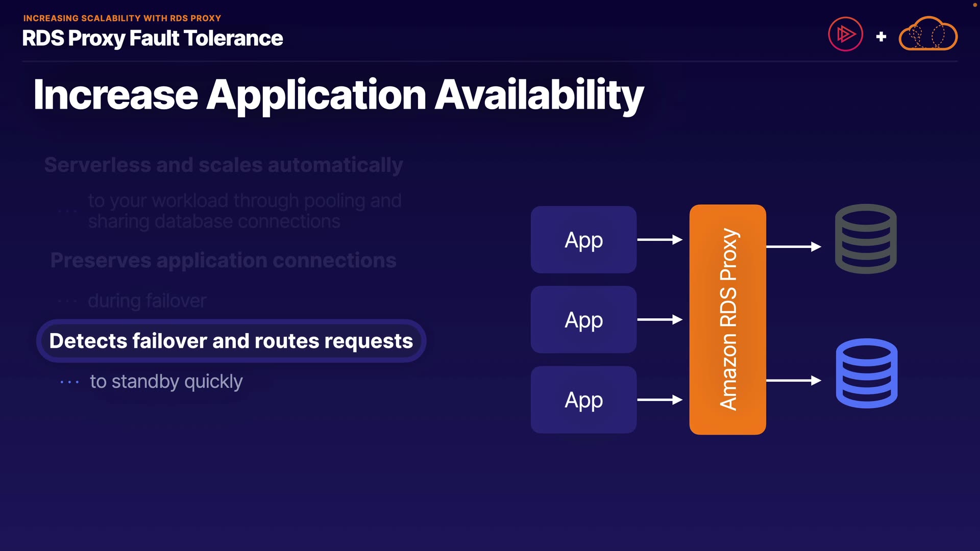980x551 pixels.
Task: Click the orange cloud guru logo
Action: (927, 34)
